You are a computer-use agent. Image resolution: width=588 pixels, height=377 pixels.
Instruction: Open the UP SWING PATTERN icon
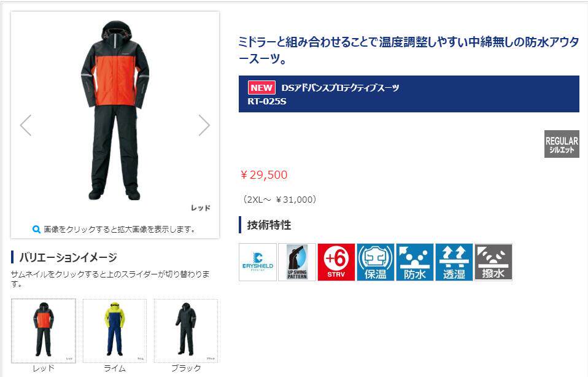click(297, 262)
